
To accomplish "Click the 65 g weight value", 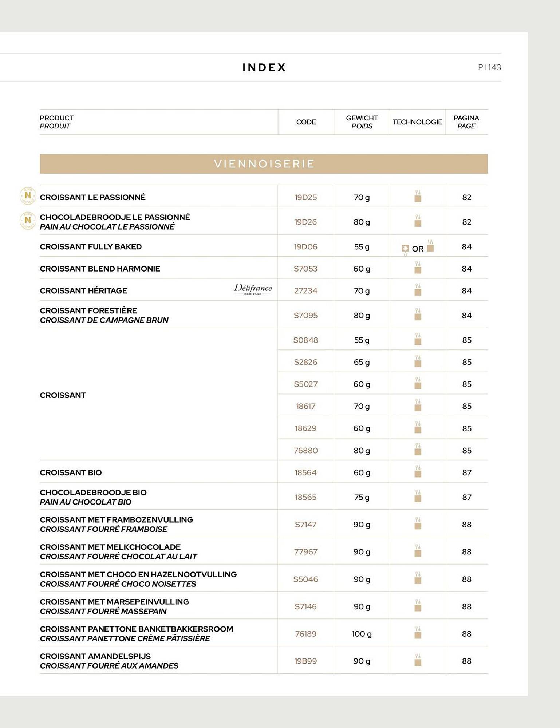I will 362,363.
